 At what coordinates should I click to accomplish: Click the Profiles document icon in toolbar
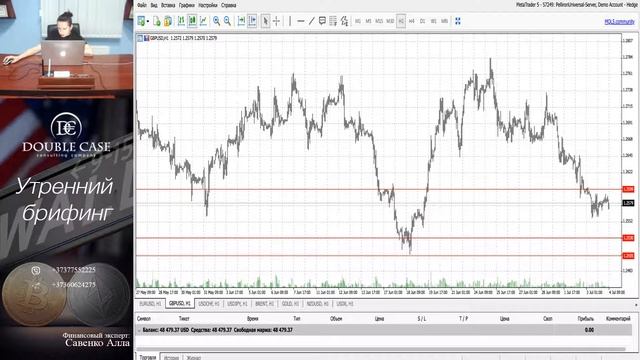pos(157,21)
